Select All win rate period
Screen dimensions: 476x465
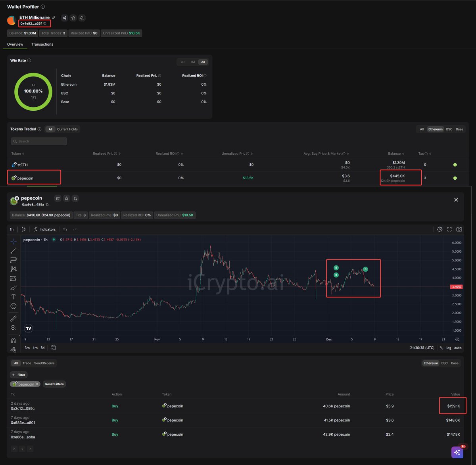(203, 62)
